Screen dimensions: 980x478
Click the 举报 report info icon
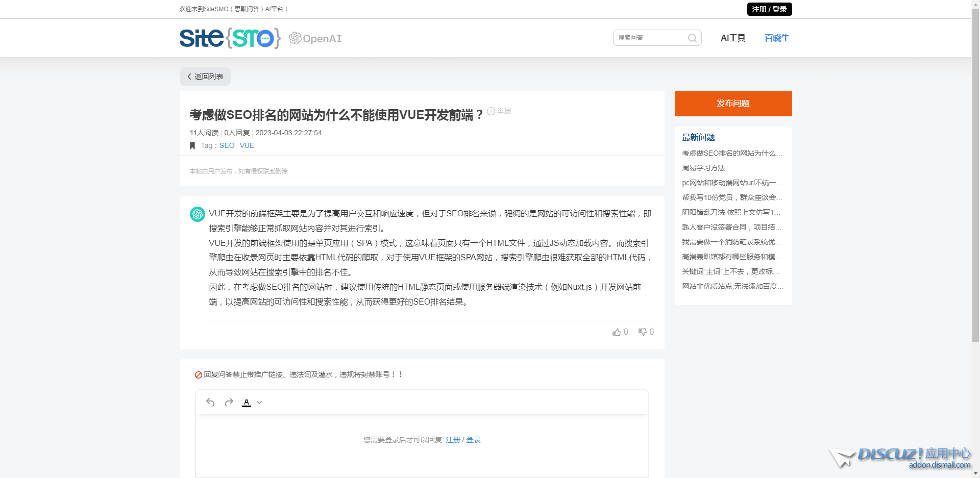491,111
